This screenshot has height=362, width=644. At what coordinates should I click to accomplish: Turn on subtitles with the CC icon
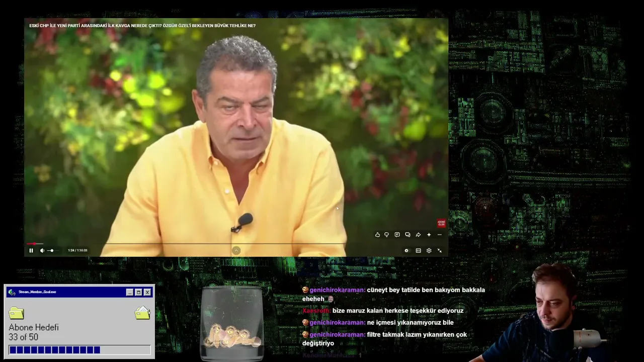(x=418, y=250)
